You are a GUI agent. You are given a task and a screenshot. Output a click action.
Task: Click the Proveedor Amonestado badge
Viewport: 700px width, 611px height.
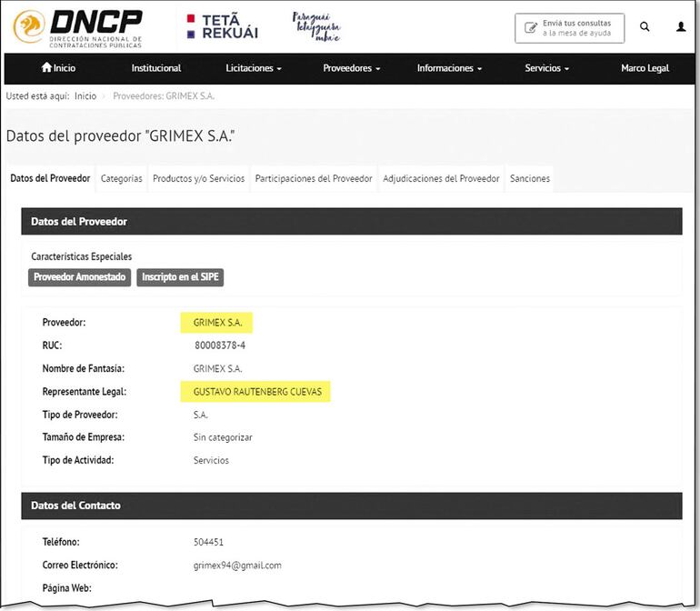[79, 277]
